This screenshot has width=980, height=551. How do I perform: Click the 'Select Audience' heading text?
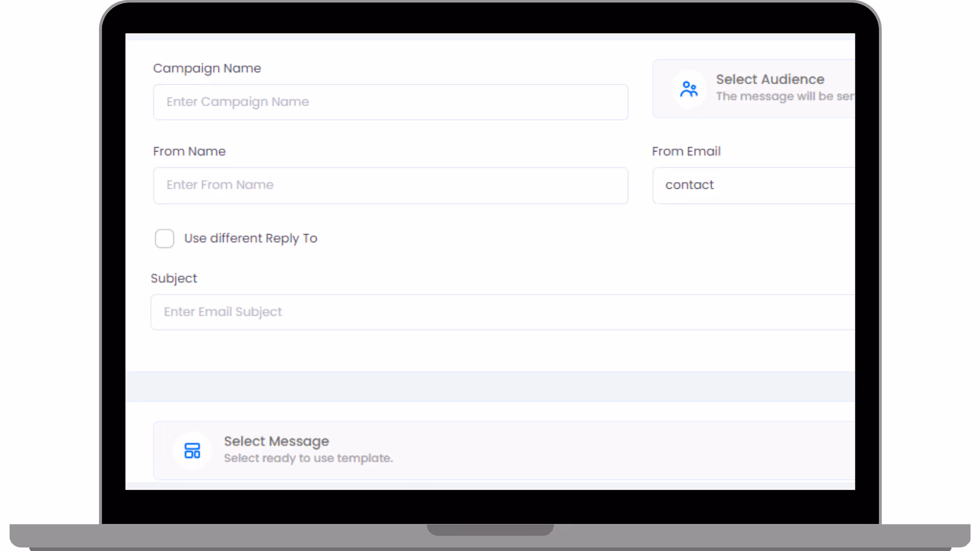(x=770, y=80)
